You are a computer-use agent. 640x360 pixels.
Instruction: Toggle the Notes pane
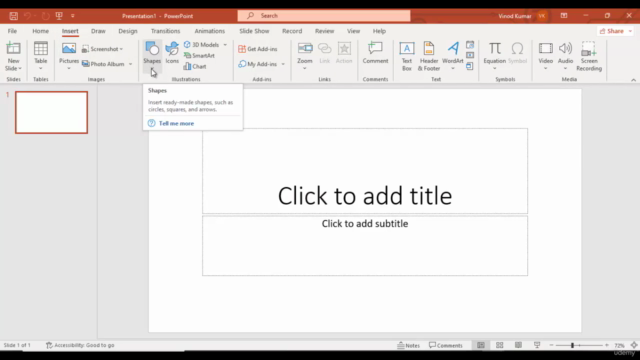409,345
